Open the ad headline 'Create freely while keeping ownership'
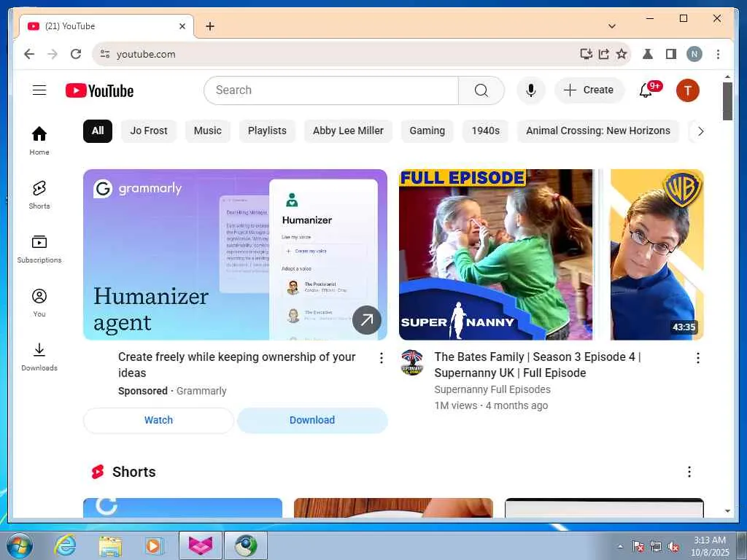 (237, 365)
